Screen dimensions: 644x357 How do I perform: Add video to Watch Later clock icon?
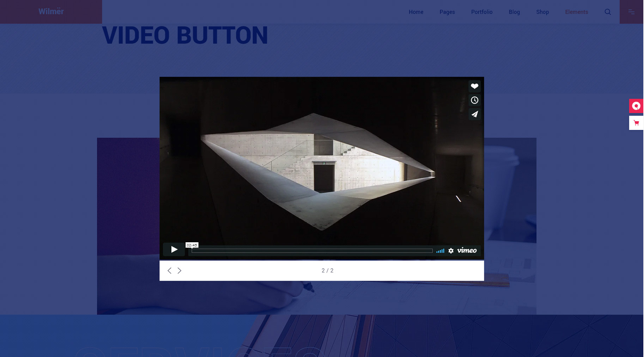[474, 100]
